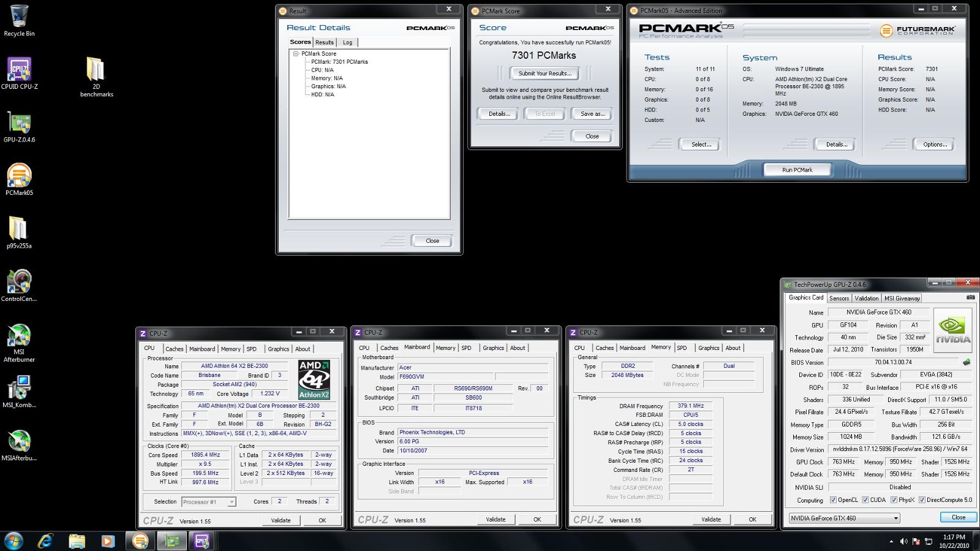Launch the GPU-Z.0.4.6 desktop shortcut
980x551 pixels.
tap(19, 127)
